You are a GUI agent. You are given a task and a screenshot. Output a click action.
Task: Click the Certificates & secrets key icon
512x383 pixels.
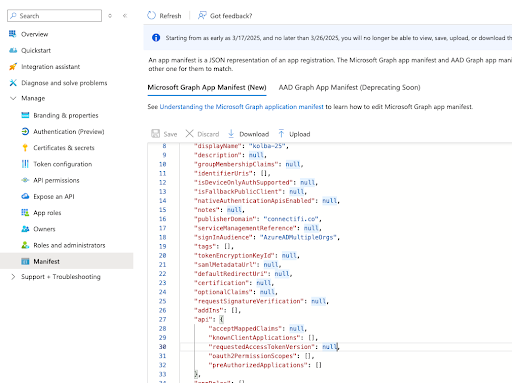point(25,148)
